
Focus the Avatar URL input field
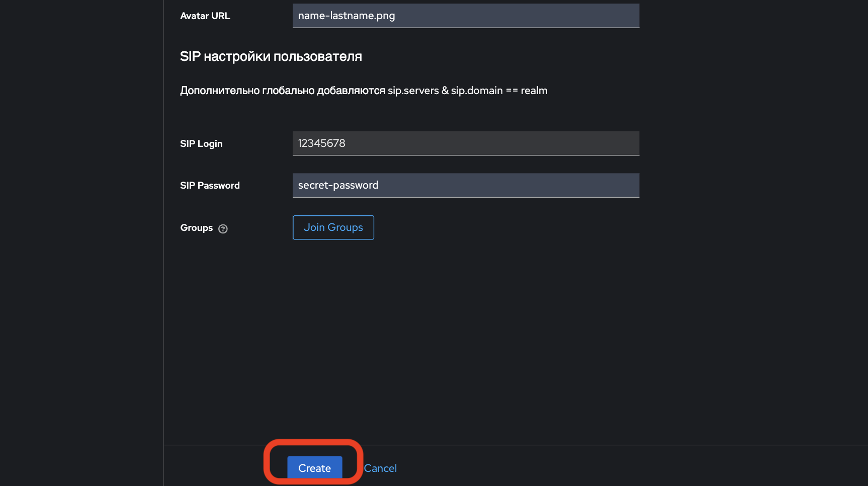(466, 16)
